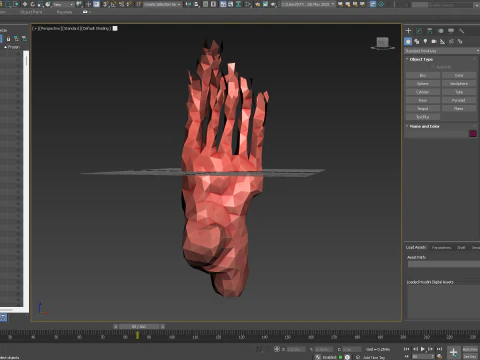Create a Cylinder primitive
This screenshot has height=360, width=480.
pyautogui.click(x=423, y=92)
